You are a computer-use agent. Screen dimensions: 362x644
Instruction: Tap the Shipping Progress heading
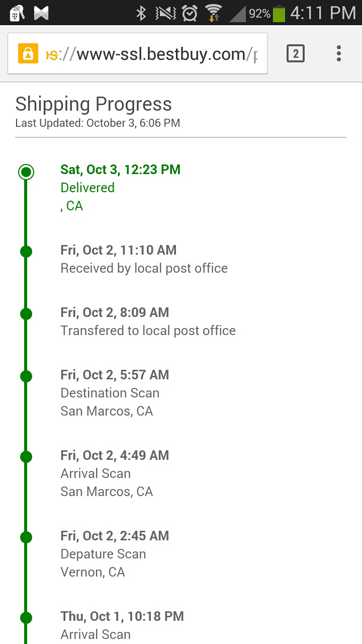click(94, 104)
